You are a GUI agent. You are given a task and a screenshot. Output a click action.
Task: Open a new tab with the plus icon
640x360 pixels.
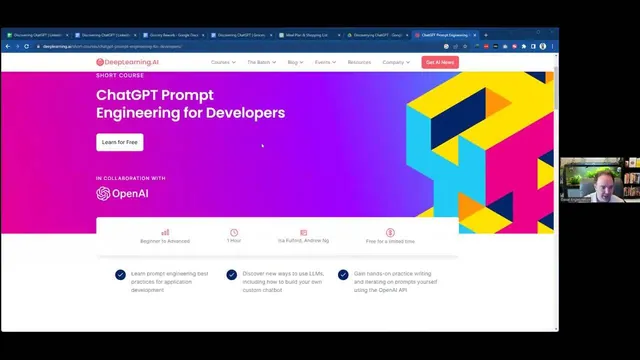pyautogui.click(x=486, y=35)
